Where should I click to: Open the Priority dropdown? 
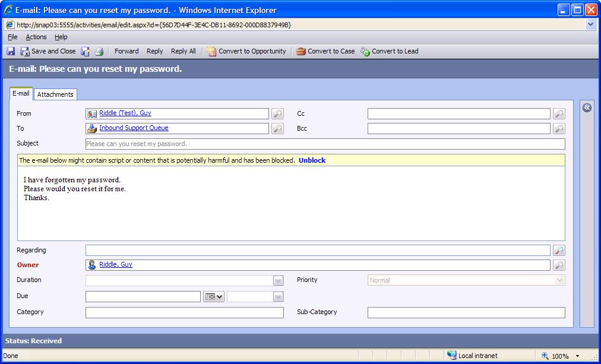[561, 280]
